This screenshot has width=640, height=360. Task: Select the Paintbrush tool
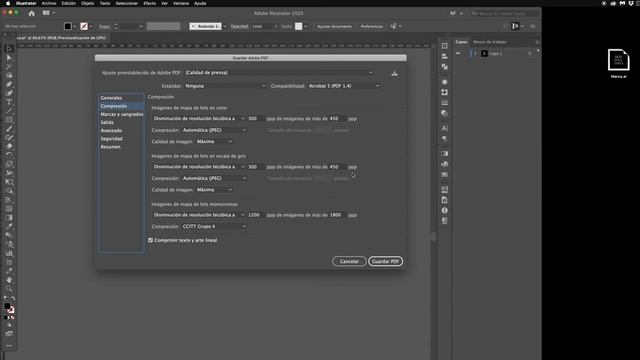9,129
